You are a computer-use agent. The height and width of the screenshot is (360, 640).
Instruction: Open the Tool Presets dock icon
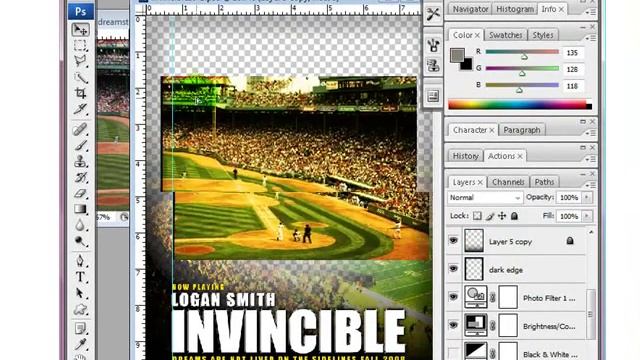tap(433, 14)
